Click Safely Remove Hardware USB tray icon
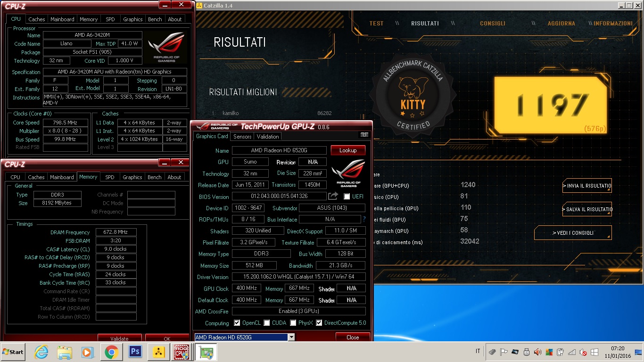 [527, 352]
